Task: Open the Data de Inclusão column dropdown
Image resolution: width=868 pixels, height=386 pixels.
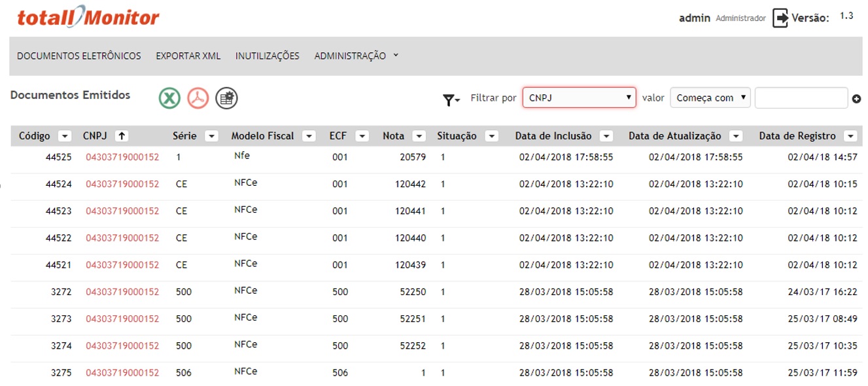Action: 606,136
